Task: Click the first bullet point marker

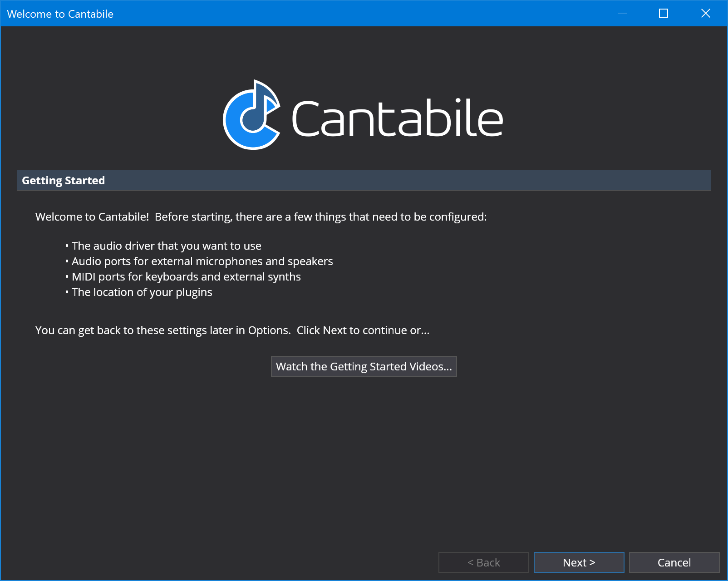Action: 67,246
